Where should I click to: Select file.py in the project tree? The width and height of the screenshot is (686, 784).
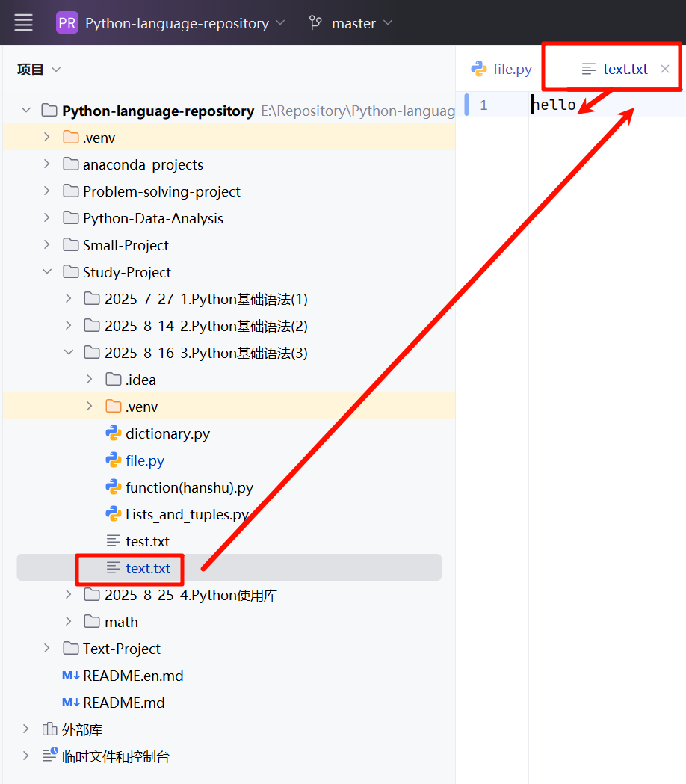(145, 460)
